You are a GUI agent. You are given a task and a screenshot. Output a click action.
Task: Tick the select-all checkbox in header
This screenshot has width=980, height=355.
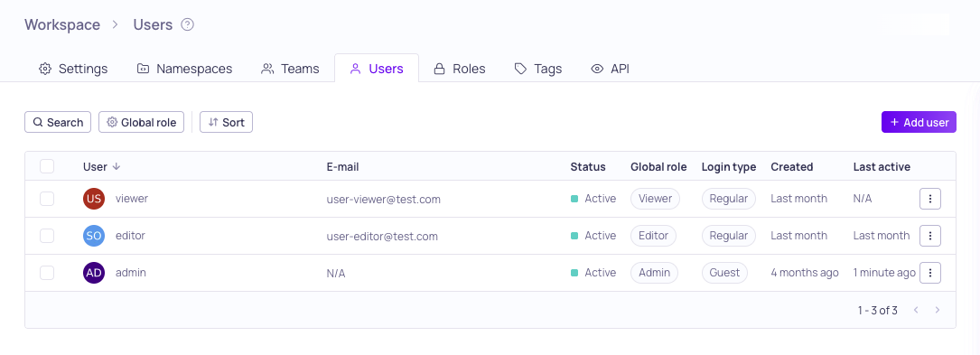47,166
